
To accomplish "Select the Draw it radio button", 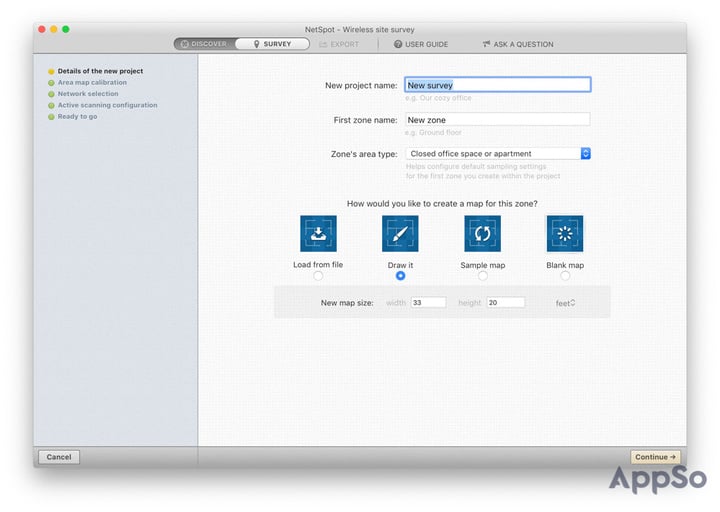I will [400, 276].
